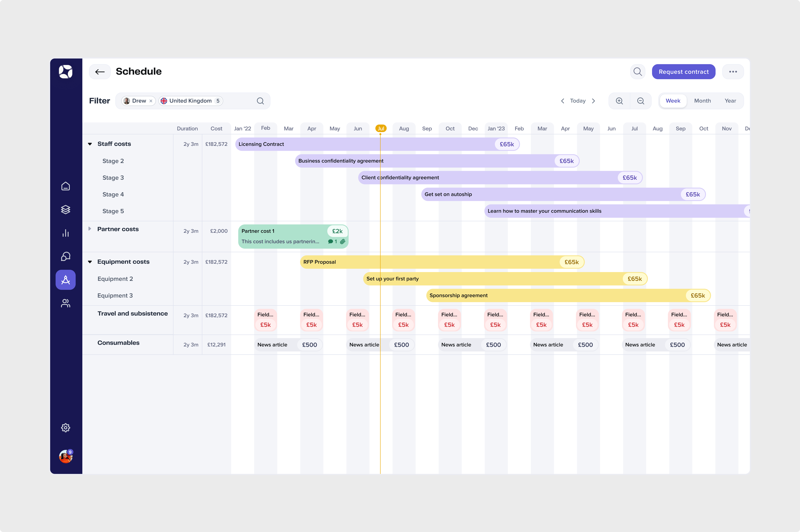Click the analytics bar chart icon in sidebar

66,233
